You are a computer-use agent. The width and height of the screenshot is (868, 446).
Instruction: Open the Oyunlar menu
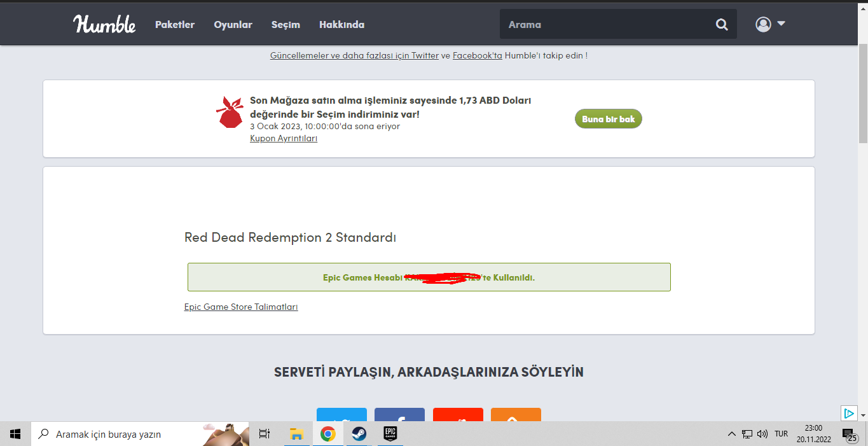pyautogui.click(x=233, y=25)
